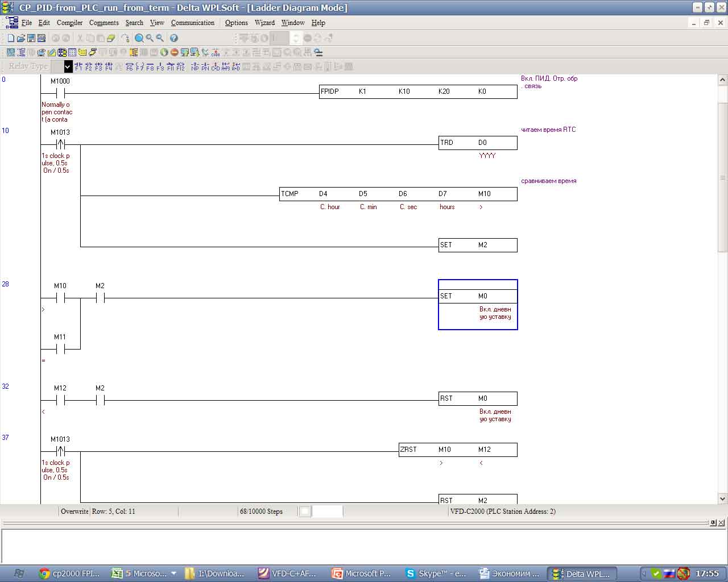728x582 pixels.
Task: Insert a normally open contact with F1
Action: [78, 66]
